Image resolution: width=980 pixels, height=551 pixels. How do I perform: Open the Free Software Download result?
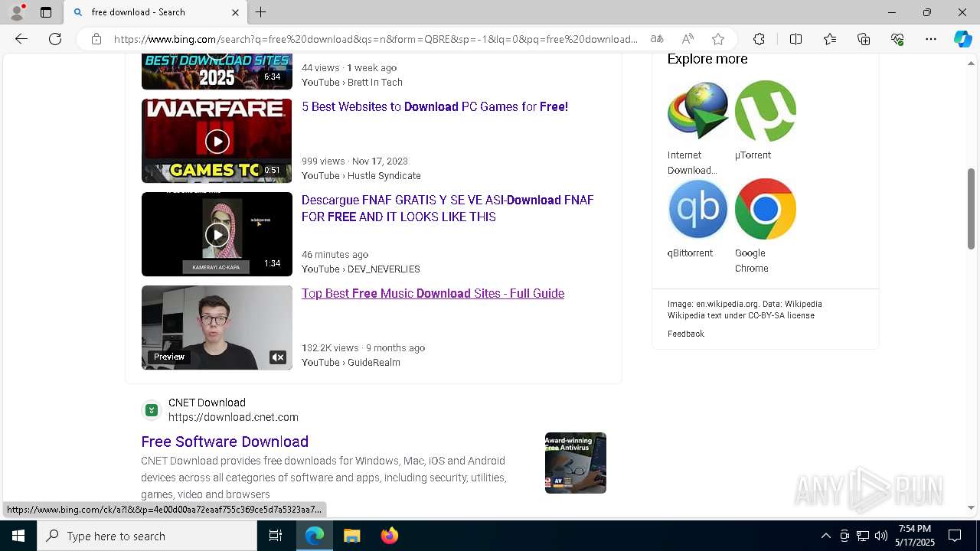(224, 442)
